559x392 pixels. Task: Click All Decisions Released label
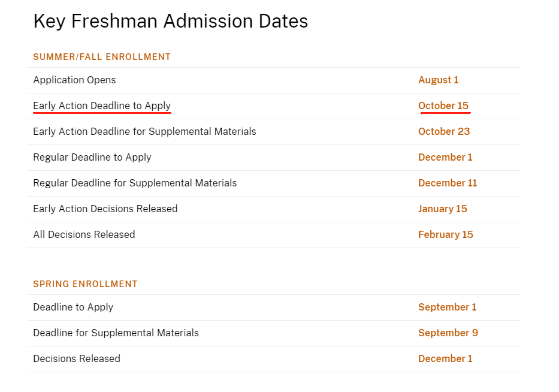pos(84,235)
